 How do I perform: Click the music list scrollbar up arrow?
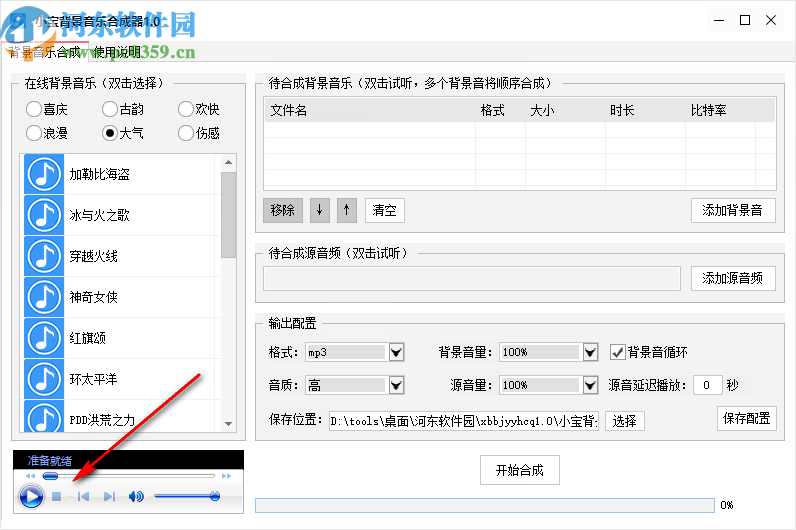tap(228, 162)
